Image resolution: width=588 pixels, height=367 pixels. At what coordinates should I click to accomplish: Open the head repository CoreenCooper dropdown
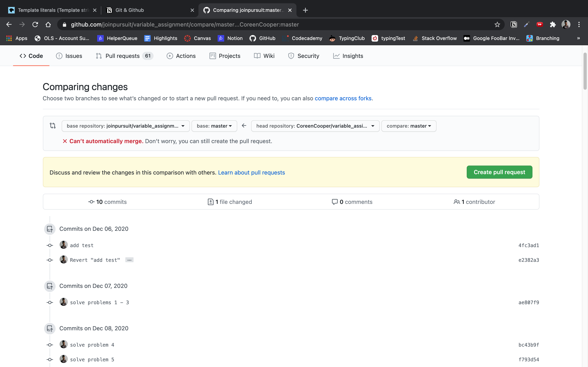[315, 126]
